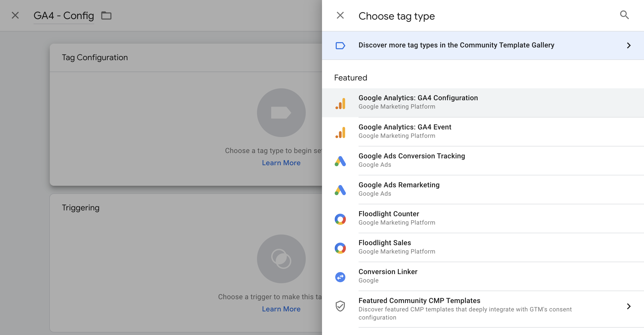644x335 pixels.
Task: Click the folder icon beside GA4 - Config
Action: (x=106, y=16)
